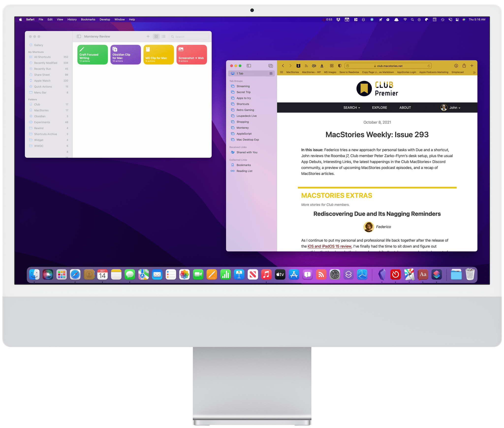Viewport: 504px width, 428px height.
Task: Toggle the Recently Modified shortcuts folder
Action: [x=46, y=63]
